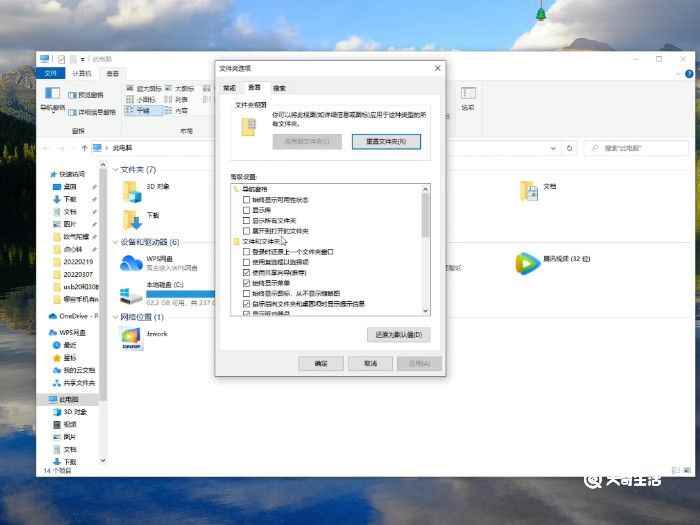
Task: Click the 详细信息窗格 ribbon button
Action: click(x=92, y=112)
